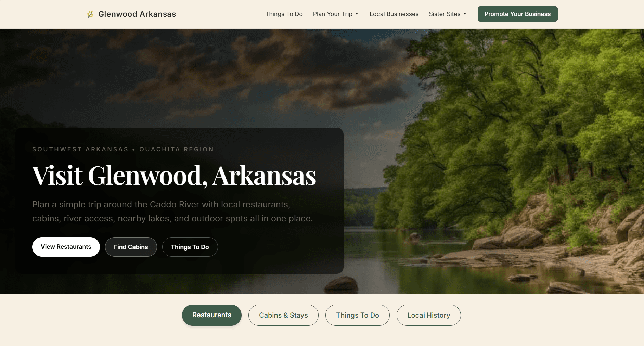Image resolution: width=644 pixels, height=346 pixels.
Task: Click the Things To Do hero button
Action: (190, 247)
